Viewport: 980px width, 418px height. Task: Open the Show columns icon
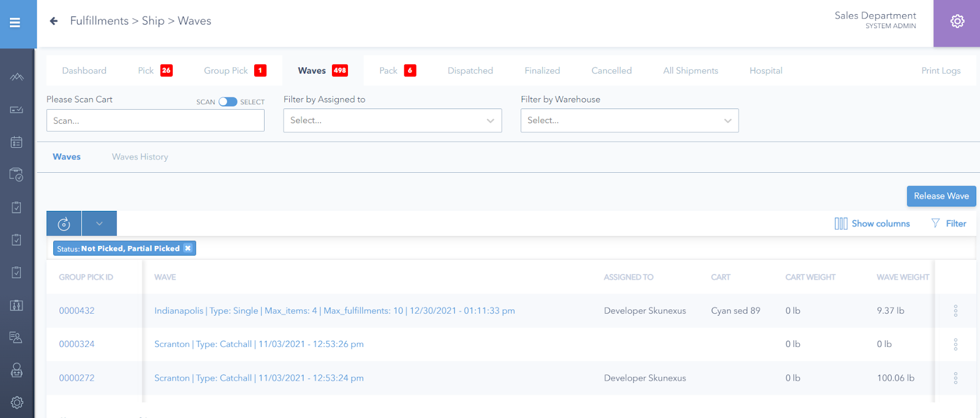click(841, 224)
